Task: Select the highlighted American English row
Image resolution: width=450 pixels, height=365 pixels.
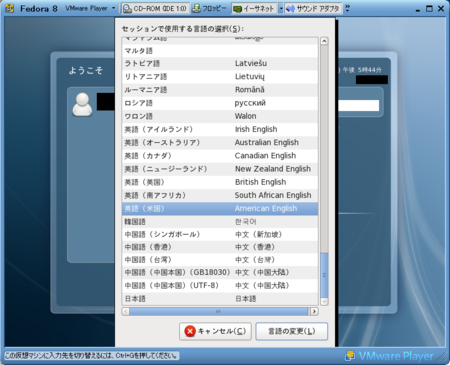Action: point(220,209)
